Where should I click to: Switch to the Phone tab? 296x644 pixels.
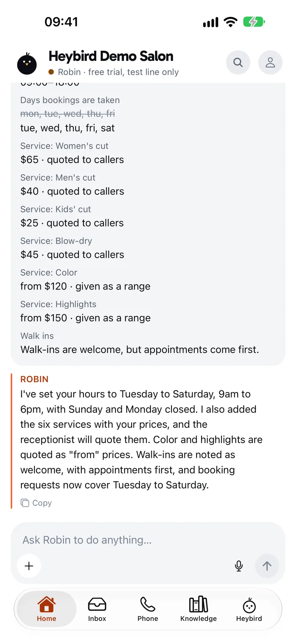148,609
